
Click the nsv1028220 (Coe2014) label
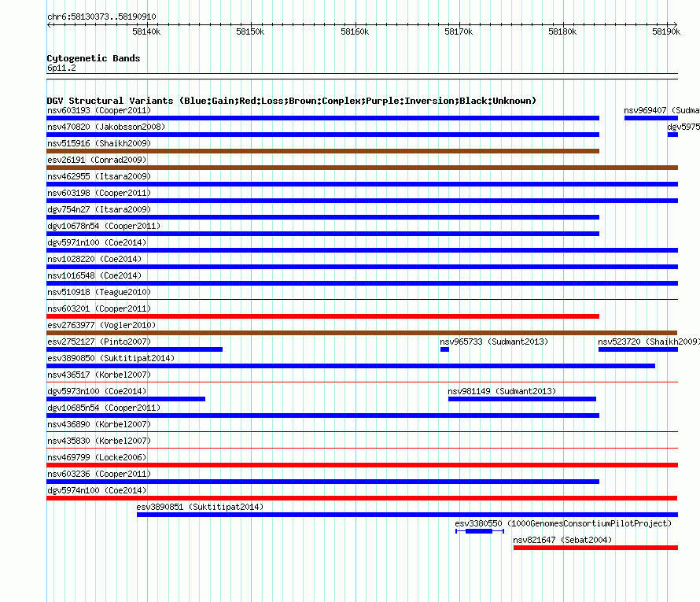coord(94,259)
